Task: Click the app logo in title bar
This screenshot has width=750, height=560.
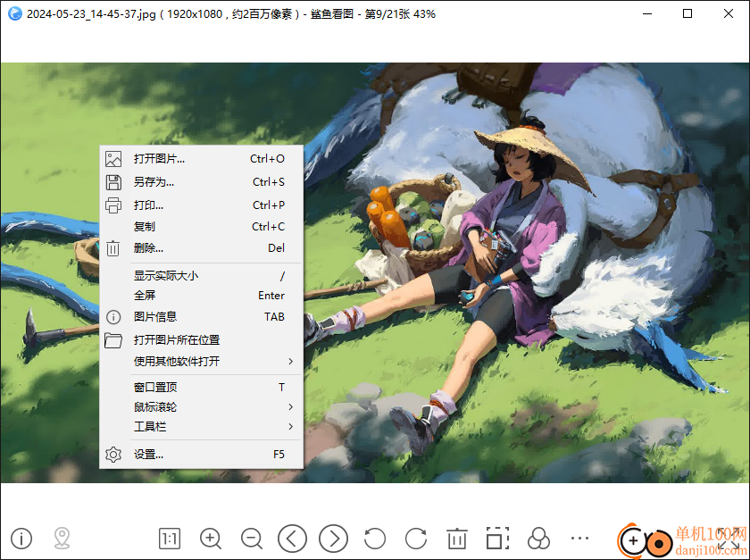Action: click(15, 13)
